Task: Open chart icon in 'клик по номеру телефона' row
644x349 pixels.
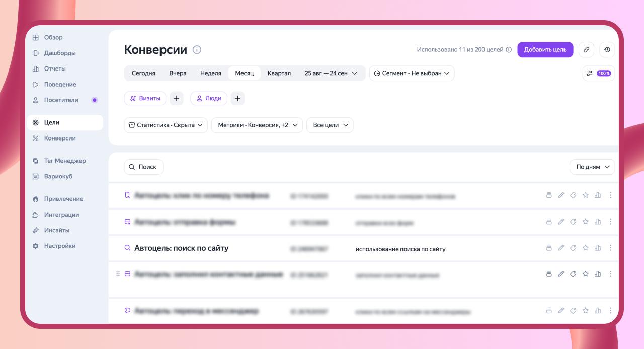Action: click(598, 195)
